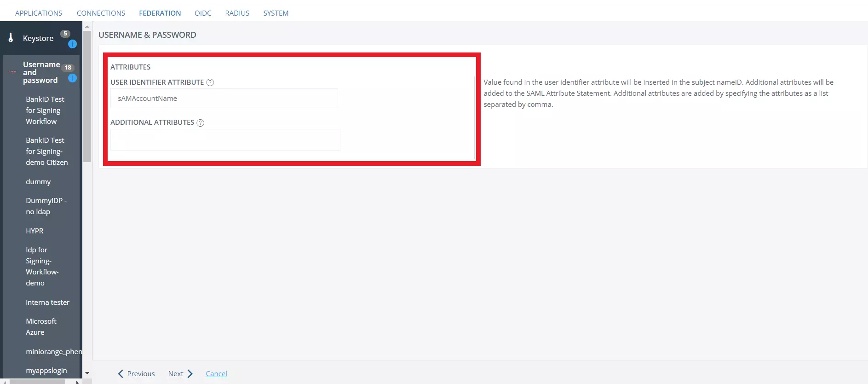Click the ATTRIBUTES section label

point(130,67)
